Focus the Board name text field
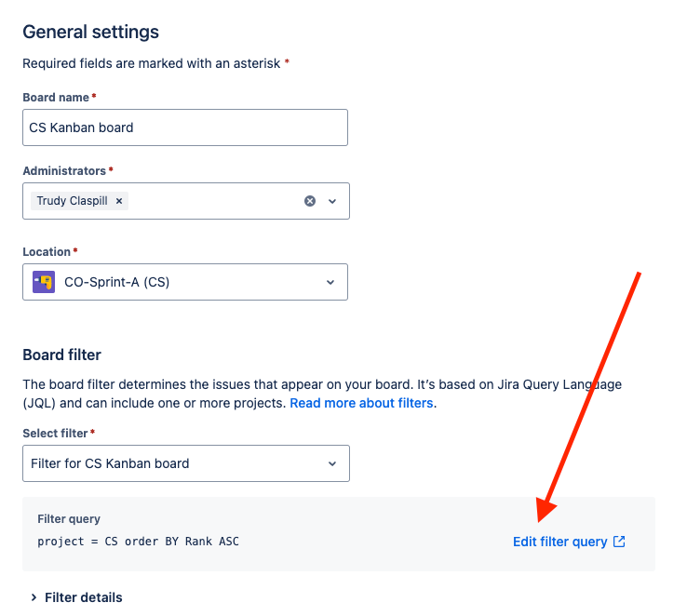The image size is (687, 616). pos(185,127)
